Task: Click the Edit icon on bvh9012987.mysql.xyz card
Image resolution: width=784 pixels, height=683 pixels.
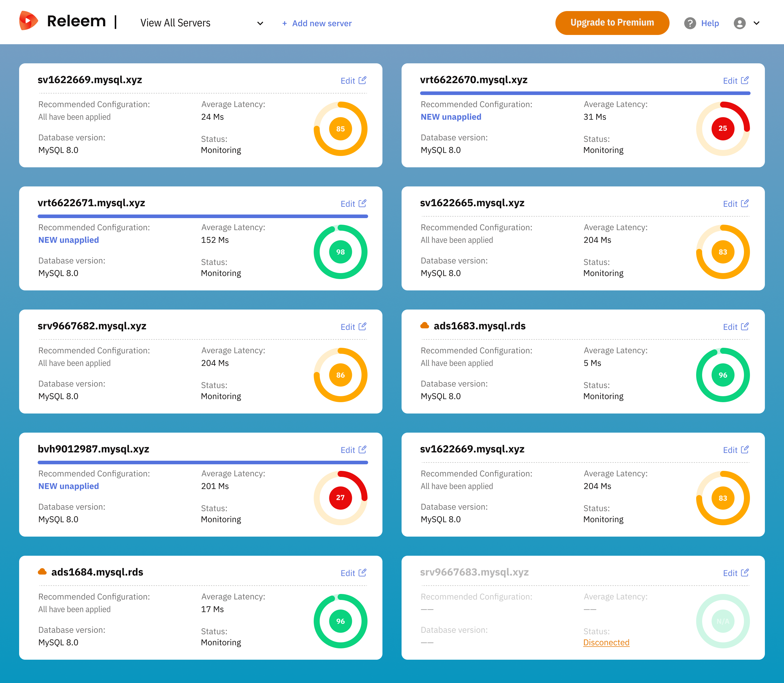Action: 363,449
